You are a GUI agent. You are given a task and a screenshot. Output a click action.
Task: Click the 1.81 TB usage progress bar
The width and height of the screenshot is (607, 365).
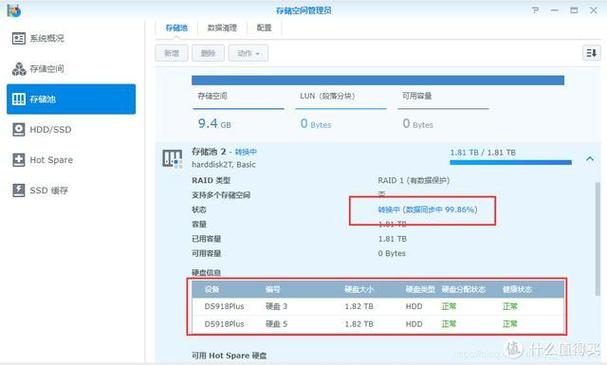(511, 163)
